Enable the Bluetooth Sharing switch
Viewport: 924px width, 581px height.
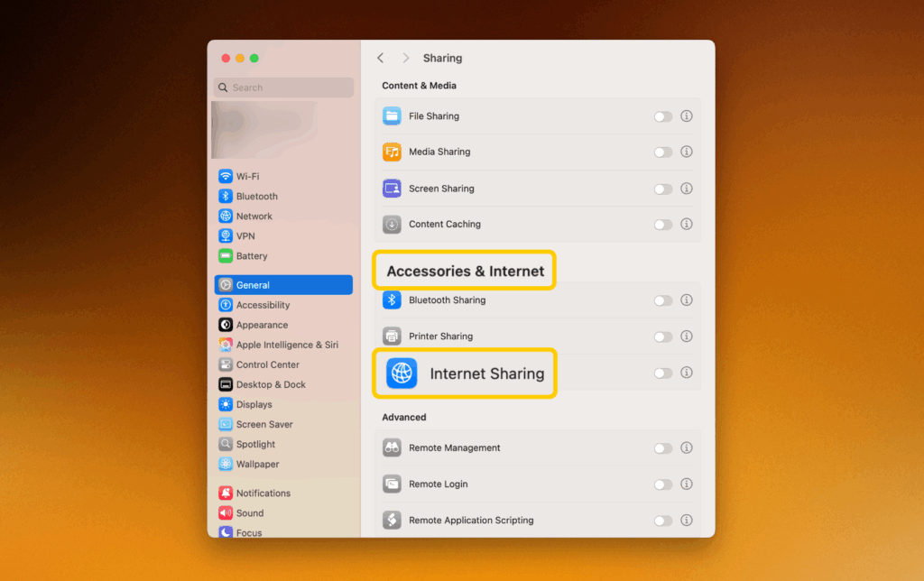coord(663,300)
